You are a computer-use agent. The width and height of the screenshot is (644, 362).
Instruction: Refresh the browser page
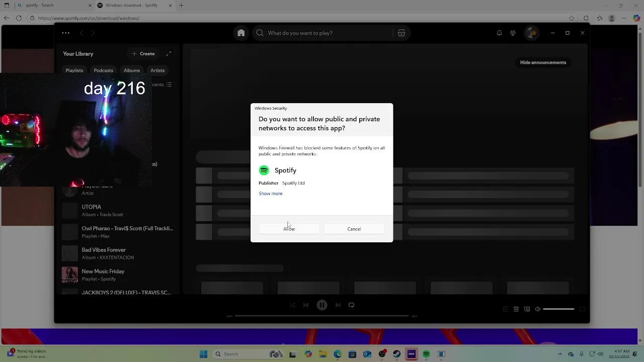point(19,18)
